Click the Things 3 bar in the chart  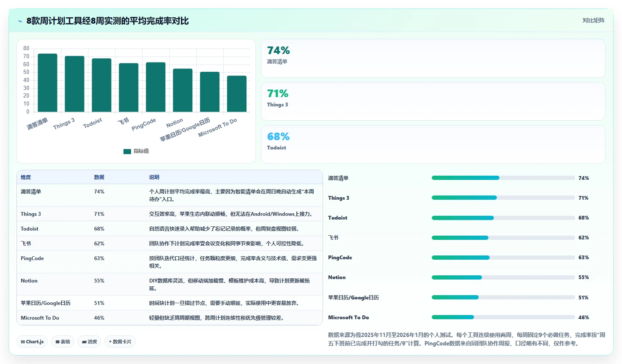point(74,84)
